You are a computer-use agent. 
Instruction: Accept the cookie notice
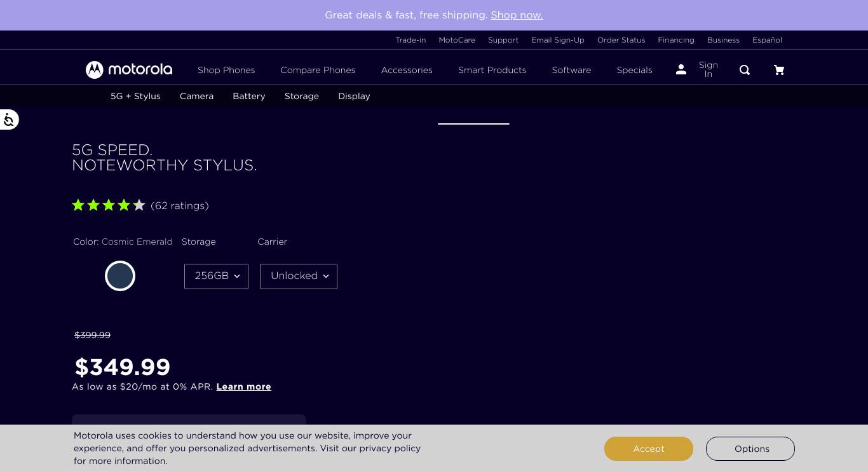[x=649, y=449]
